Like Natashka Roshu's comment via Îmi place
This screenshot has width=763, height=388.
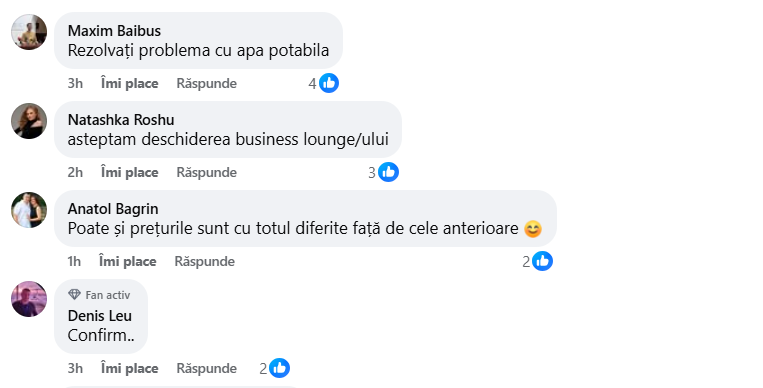(x=129, y=173)
